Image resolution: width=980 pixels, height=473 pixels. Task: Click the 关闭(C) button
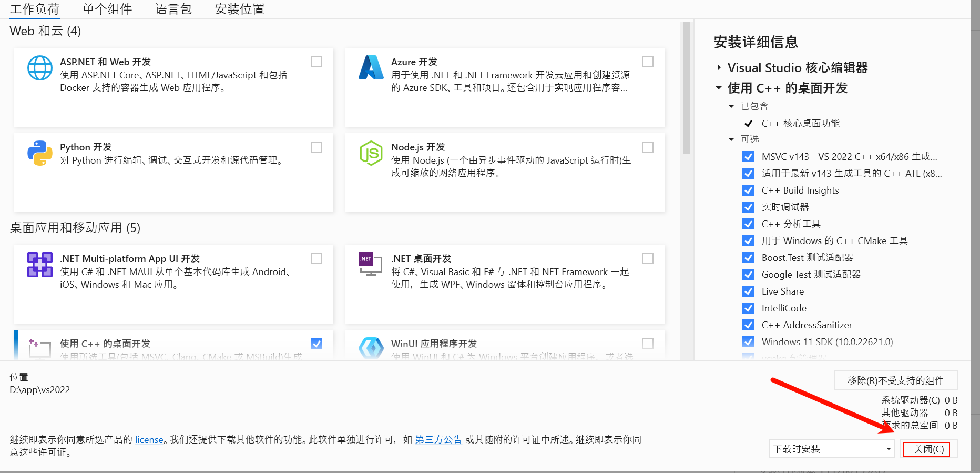click(x=929, y=449)
